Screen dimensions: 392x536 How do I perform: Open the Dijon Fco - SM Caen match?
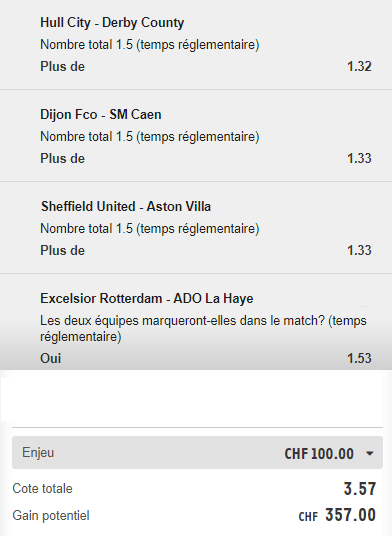(x=100, y=115)
